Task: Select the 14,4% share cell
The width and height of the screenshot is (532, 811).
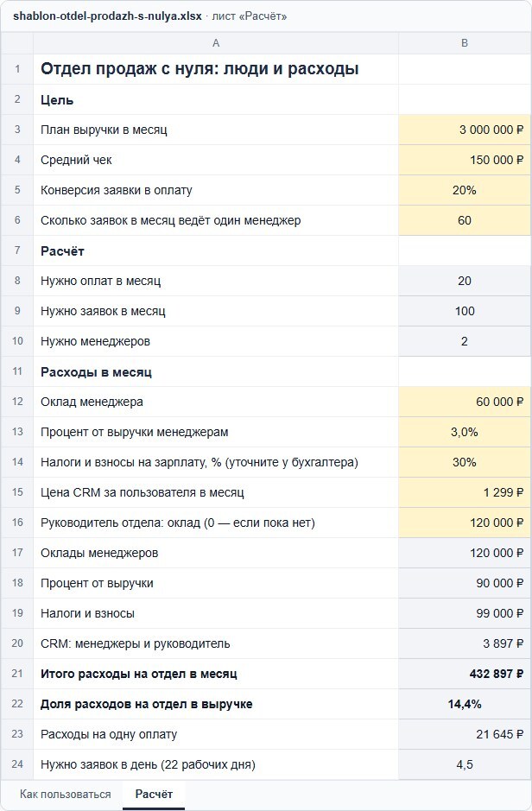Action: (465, 705)
